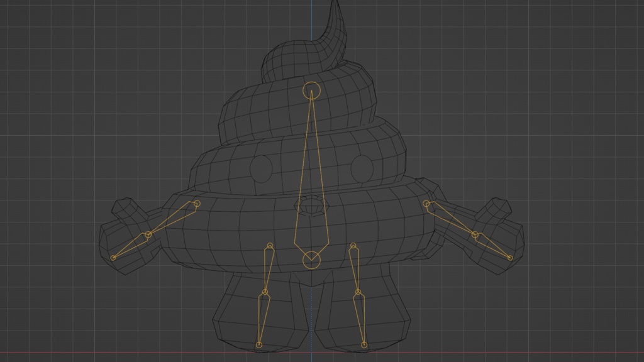Select the upper arm bone on the left arm
The width and height of the screenshot is (644, 362).
click(172, 219)
